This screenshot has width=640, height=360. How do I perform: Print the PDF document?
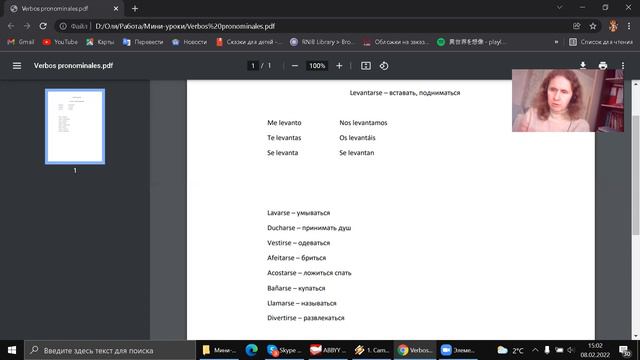(603, 66)
